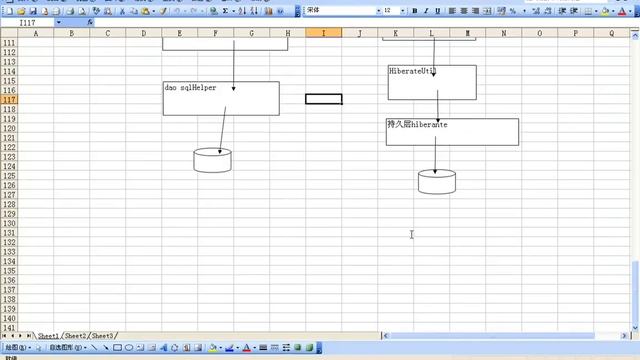Open the Chart Wizard icon
The width and height of the screenshot is (640, 360).
coord(268,11)
